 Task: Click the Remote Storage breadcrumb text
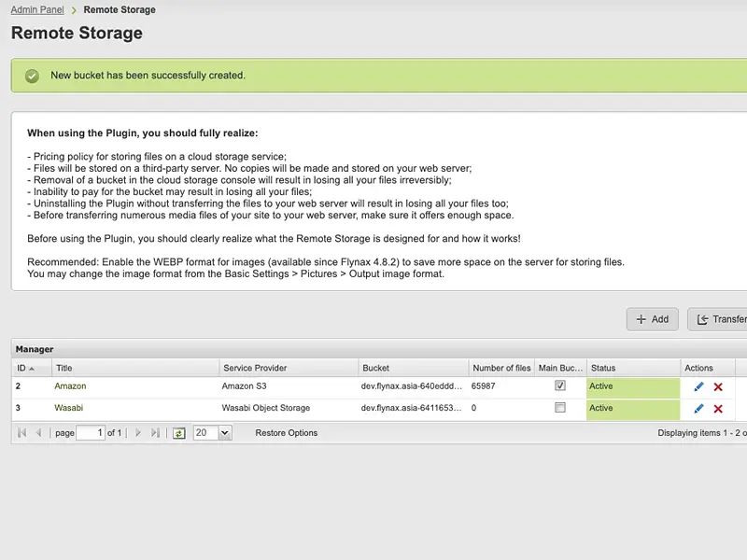(x=120, y=9)
